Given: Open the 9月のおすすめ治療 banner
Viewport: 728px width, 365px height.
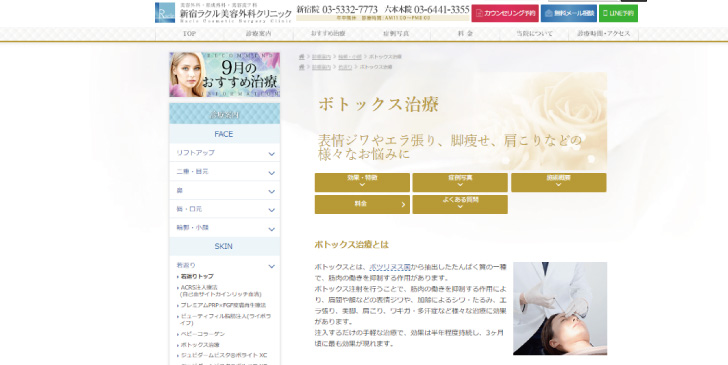Looking at the screenshot, I should (225, 74).
